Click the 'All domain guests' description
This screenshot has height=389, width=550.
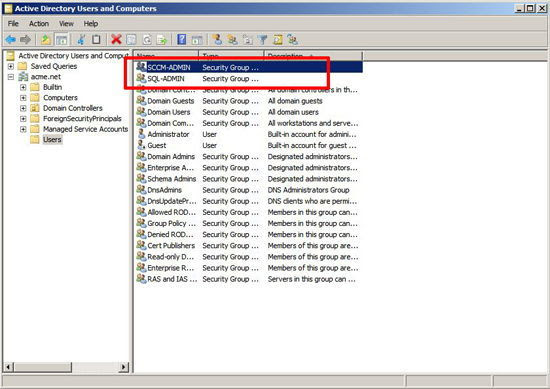295,101
